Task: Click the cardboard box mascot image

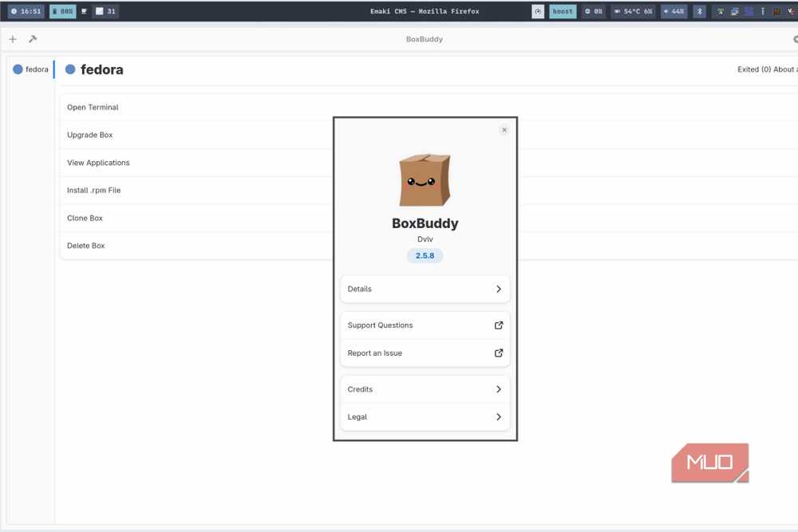Action: [425, 180]
